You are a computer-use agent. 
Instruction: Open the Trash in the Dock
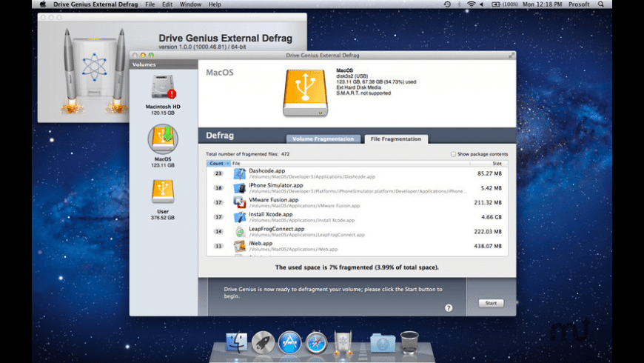click(x=409, y=342)
